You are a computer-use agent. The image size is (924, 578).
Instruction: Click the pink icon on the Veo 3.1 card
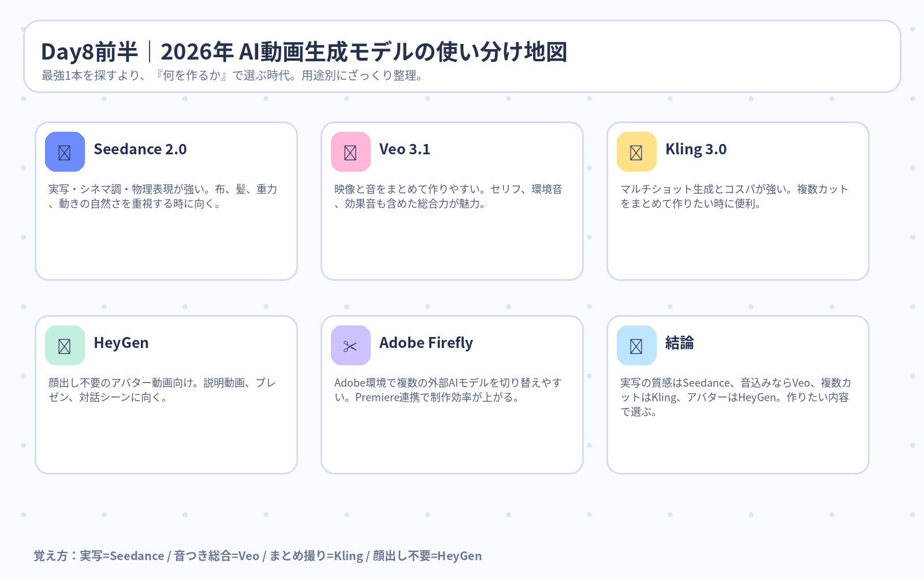pyautogui.click(x=351, y=152)
